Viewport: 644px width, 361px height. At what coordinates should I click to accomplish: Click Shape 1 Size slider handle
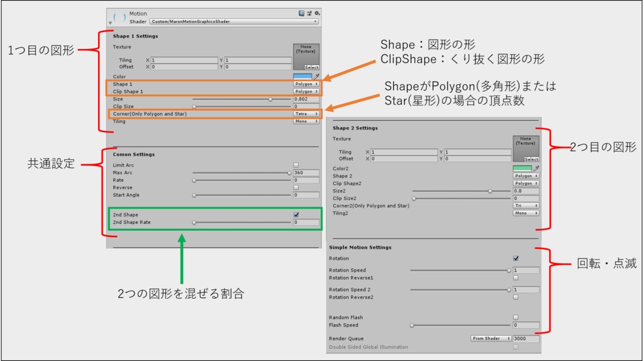[270, 99]
